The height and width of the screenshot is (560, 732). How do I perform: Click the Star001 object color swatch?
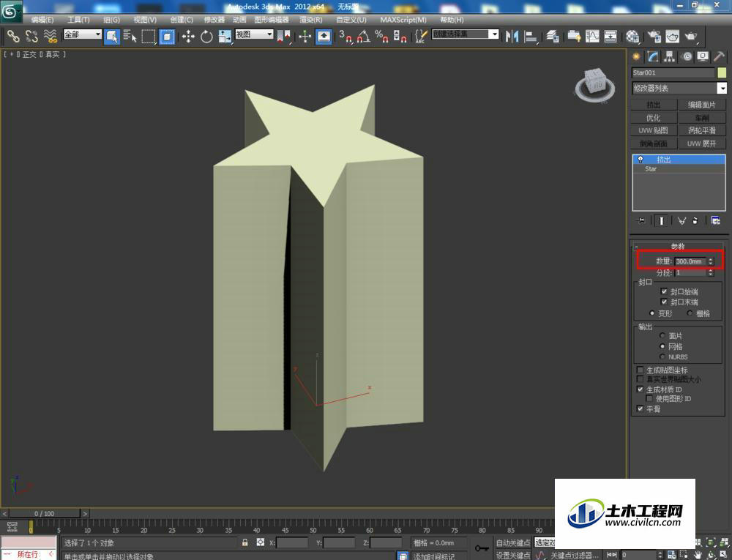[722, 72]
